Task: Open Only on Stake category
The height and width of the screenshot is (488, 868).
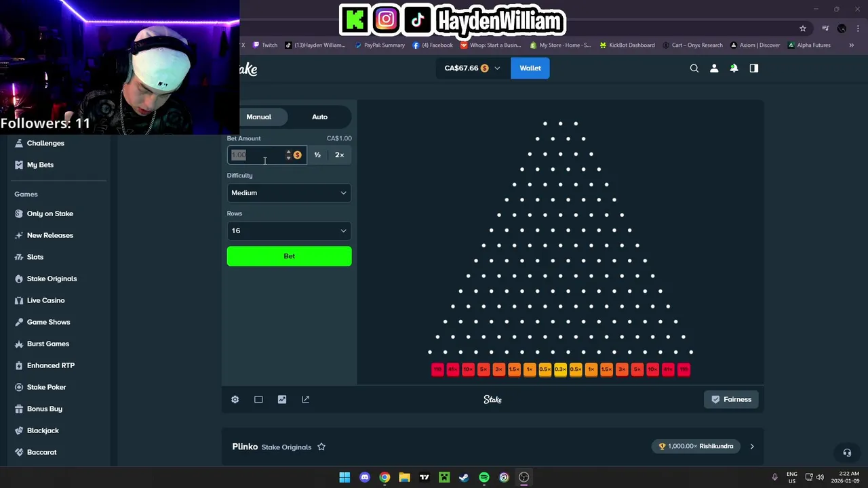Action: click(50, 213)
